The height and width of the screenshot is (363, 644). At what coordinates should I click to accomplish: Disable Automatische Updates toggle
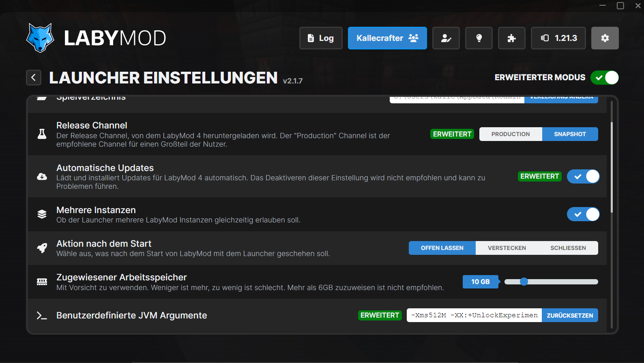[x=583, y=177]
